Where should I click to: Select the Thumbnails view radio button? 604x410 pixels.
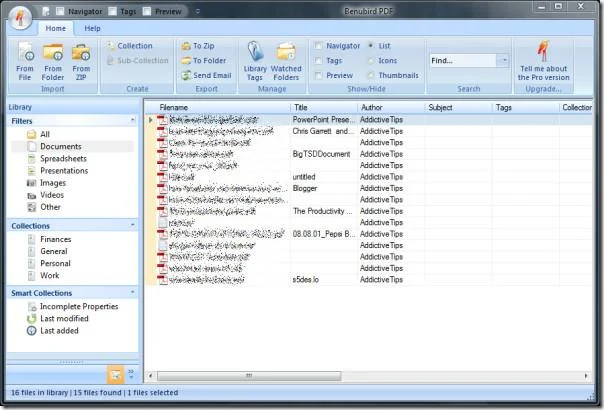coord(371,76)
